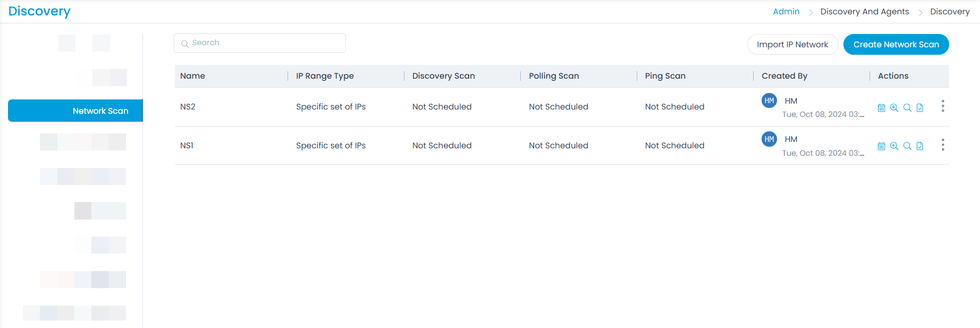This screenshot has height=328, width=980.
Task: Click the plain magnifier icon for NS1
Action: [907, 146]
